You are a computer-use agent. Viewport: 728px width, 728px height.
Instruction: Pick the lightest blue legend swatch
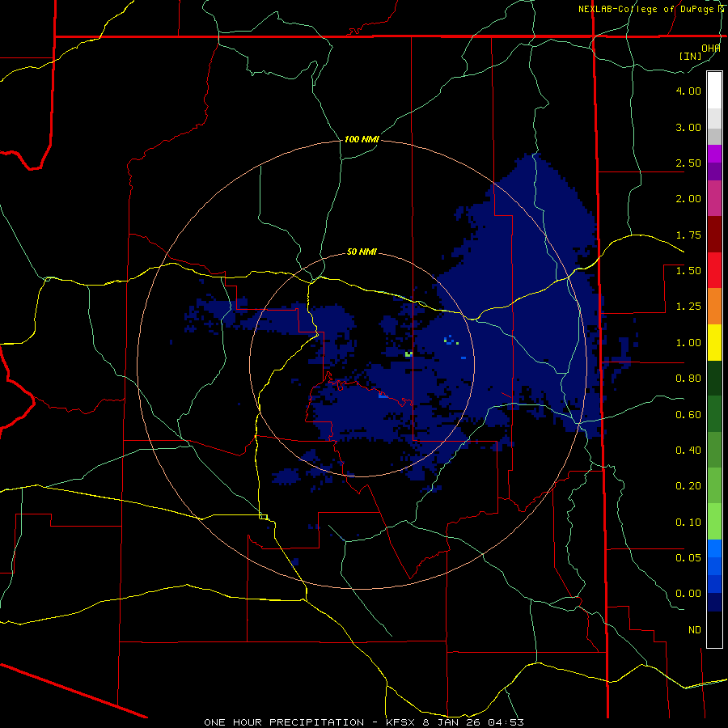click(x=714, y=548)
